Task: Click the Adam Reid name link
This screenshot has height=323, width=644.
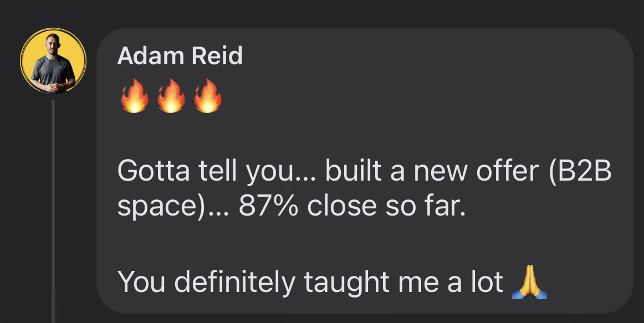Action: (x=180, y=56)
